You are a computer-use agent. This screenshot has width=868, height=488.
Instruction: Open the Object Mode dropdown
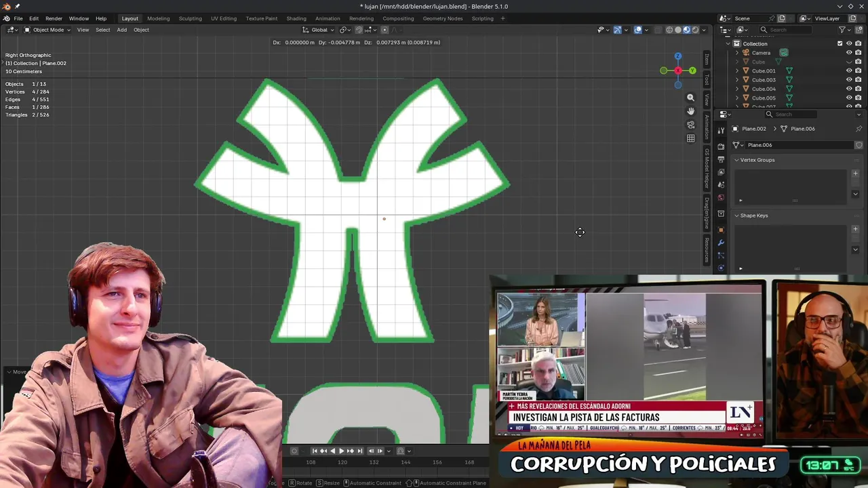(x=47, y=30)
